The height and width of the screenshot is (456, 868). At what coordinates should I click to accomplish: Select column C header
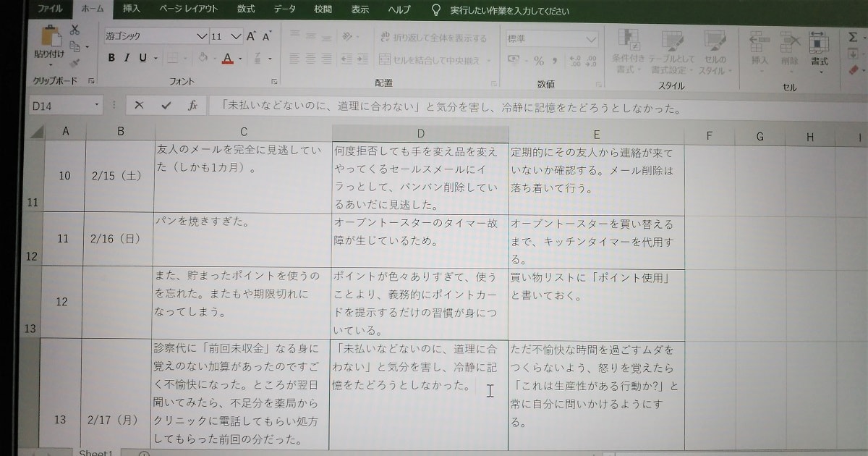(243, 132)
